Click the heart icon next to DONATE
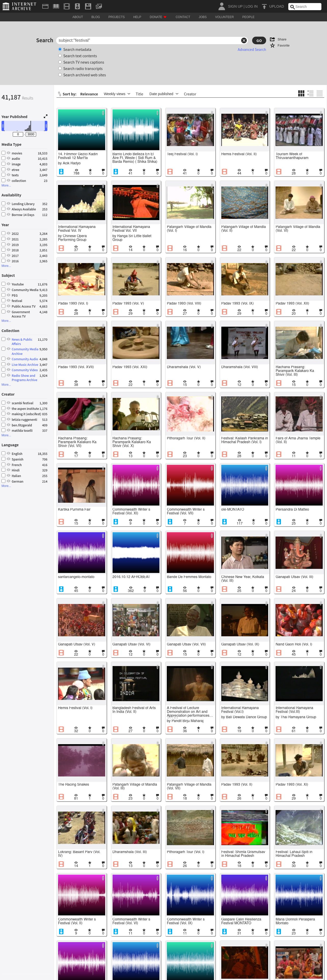 (165, 17)
